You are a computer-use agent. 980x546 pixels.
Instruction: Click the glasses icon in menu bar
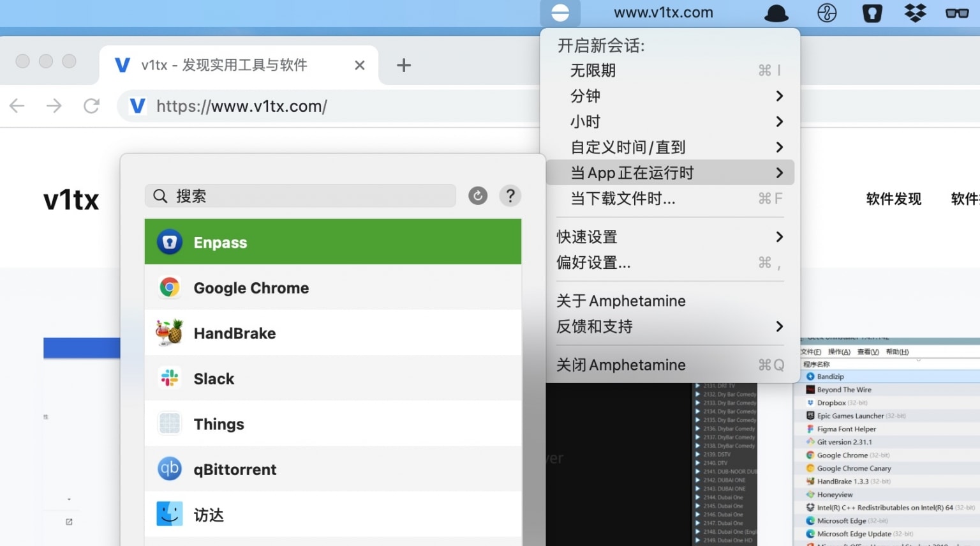point(957,12)
